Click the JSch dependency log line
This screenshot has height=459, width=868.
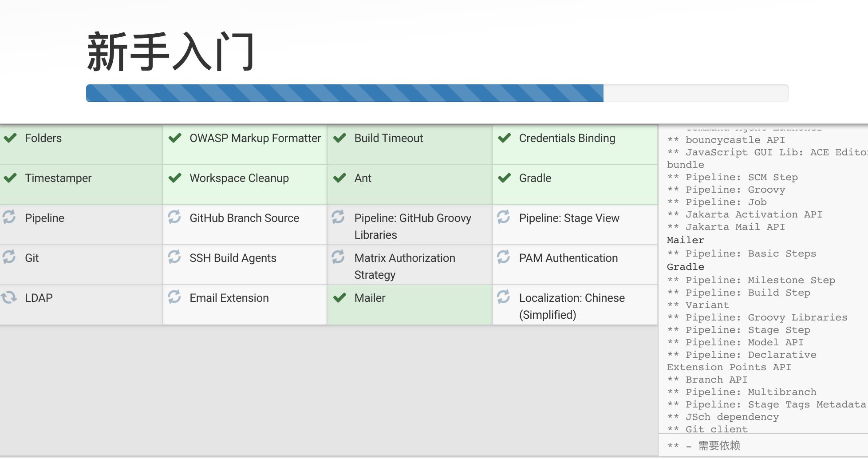(723, 417)
